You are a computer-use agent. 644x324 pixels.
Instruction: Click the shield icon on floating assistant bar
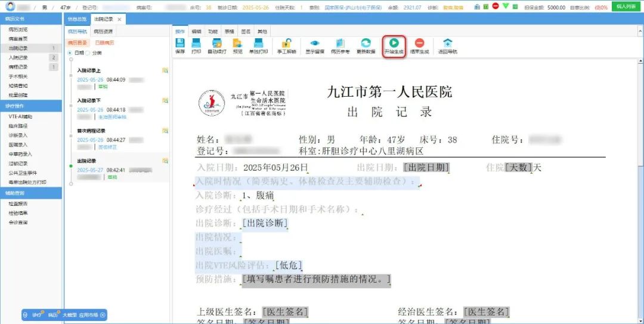tap(26, 315)
